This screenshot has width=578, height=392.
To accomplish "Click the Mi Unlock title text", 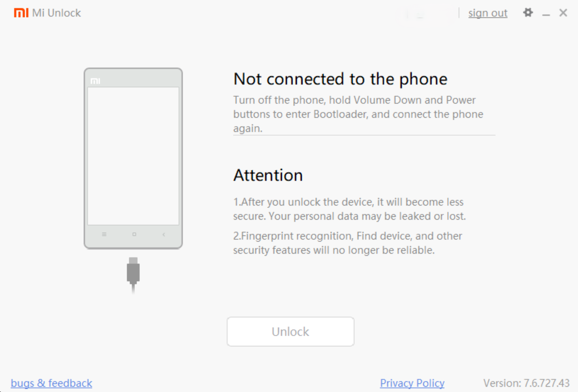I will (56, 13).
